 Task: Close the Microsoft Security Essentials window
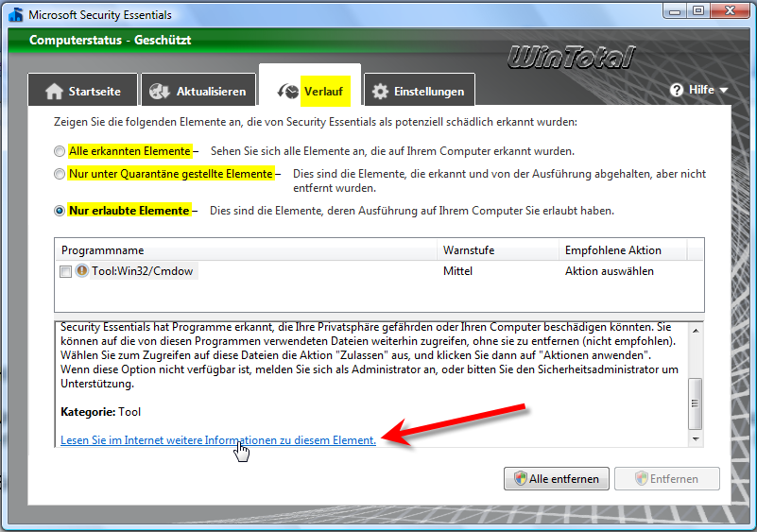730,10
